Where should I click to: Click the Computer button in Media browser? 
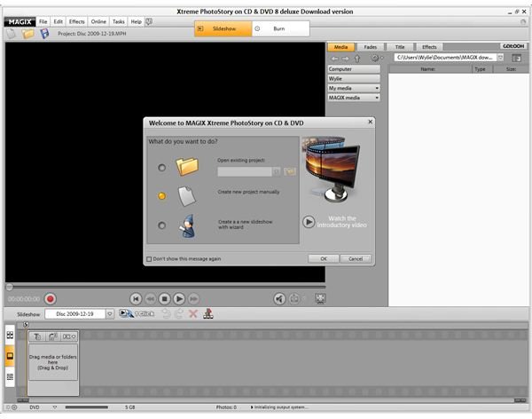click(x=354, y=69)
